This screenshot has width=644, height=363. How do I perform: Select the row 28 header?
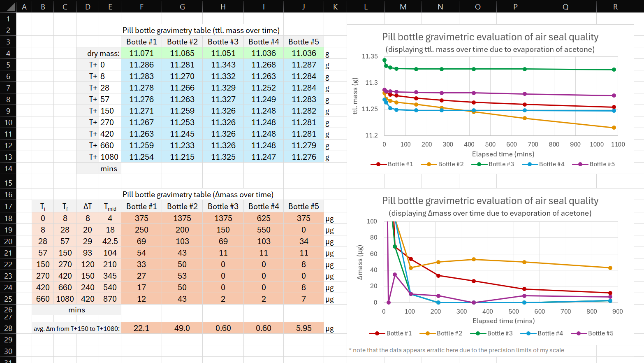click(x=8, y=328)
